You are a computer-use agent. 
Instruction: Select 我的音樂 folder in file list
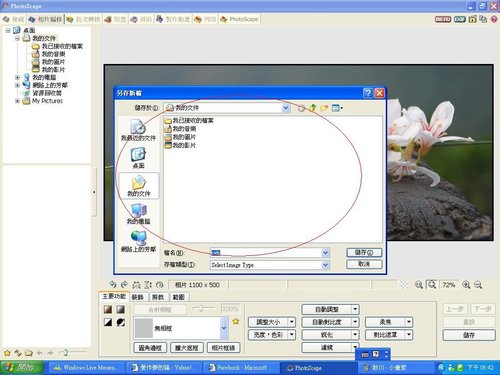coord(180,129)
